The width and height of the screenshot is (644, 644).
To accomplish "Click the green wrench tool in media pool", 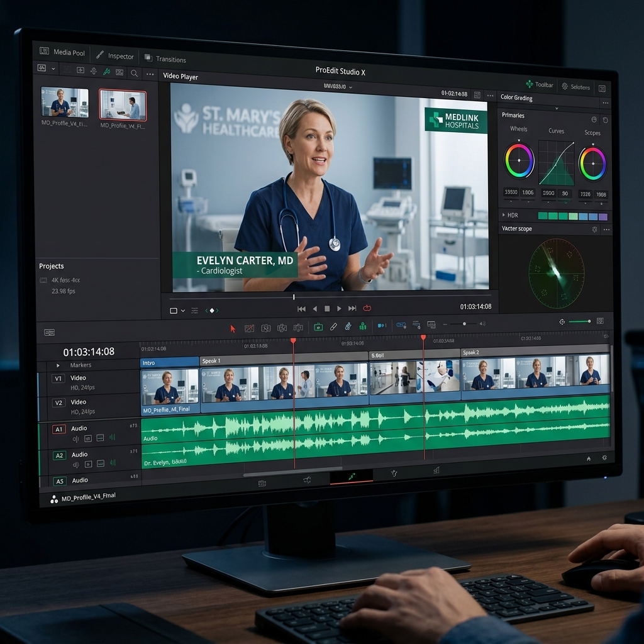I will click(x=106, y=72).
